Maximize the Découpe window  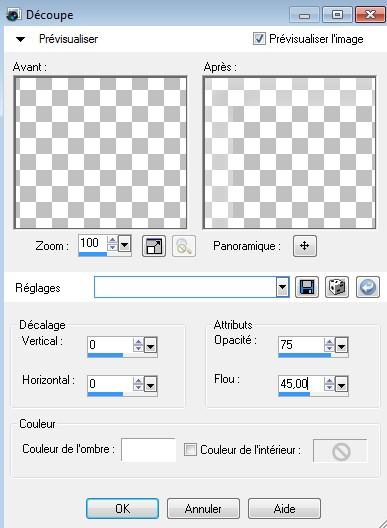click(337, 15)
